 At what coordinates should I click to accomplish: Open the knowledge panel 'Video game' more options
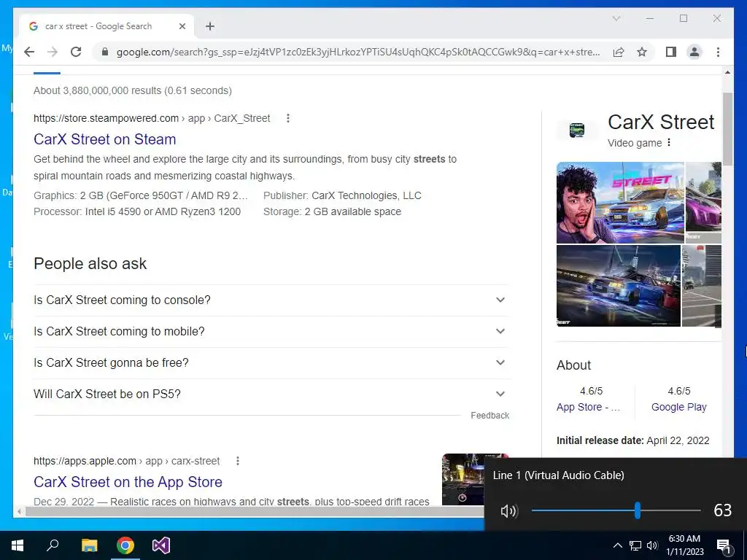pyautogui.click(x=669, y=142)
